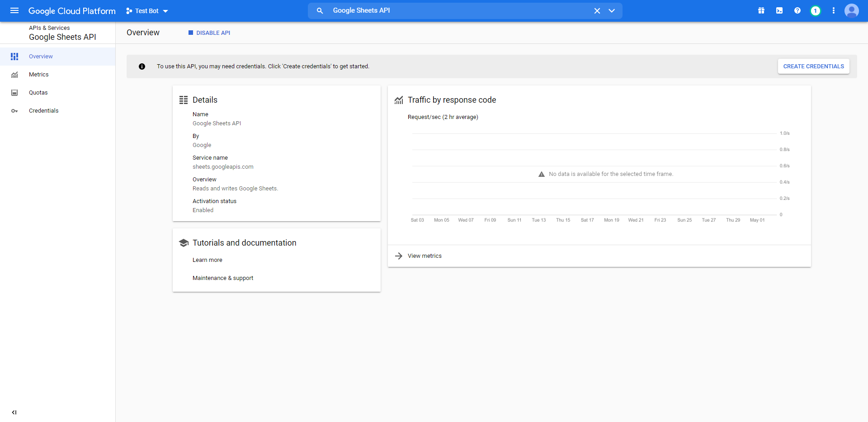Viewport: 868px width, 422px height.
Task: Activate Cloud Shell terminal icon
Action: coord(779,10)
